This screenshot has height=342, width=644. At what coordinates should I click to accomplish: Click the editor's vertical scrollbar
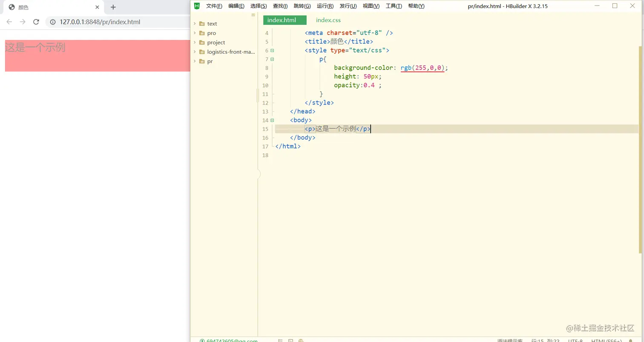click(640, 149)
